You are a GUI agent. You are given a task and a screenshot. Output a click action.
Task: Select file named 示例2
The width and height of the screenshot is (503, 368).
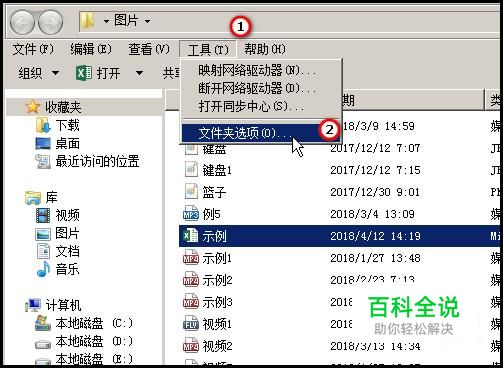point(217,280)
